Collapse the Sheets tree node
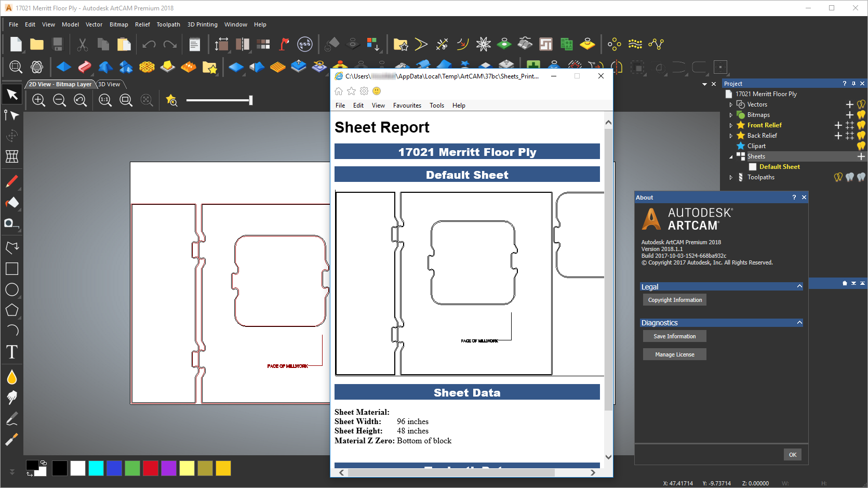The width and height of the screenshot is (868, 488). [x=731, y=156]
